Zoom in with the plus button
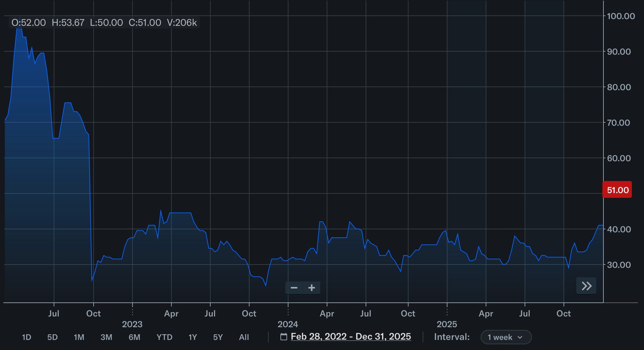This screenshot has width=644, height=350. (312, 288)
